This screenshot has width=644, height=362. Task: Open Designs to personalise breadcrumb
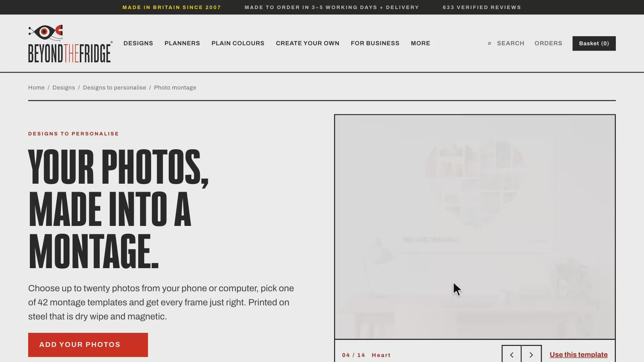[x=114, y=88]
